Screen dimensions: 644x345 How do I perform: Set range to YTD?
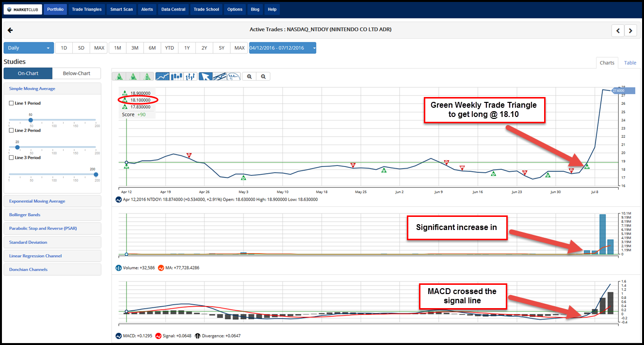(170, 48)
